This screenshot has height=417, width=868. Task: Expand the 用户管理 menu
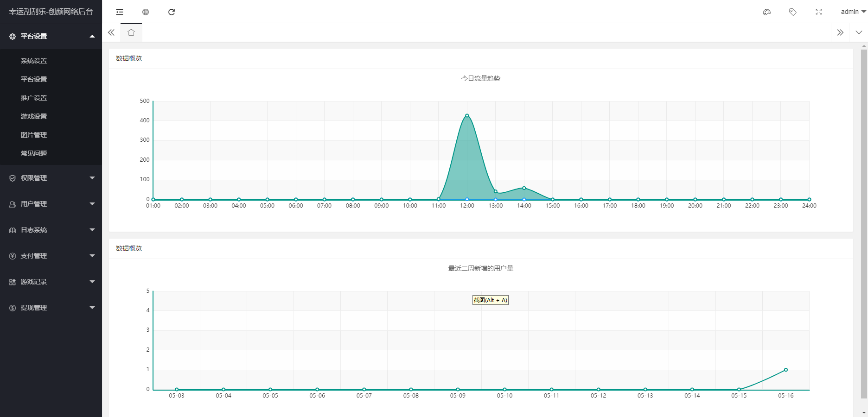pyautogui.click(x=51, y=204)
